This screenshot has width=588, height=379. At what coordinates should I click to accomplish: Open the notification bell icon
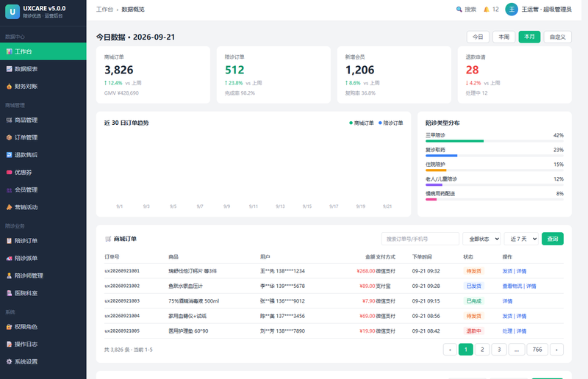click(487, 10)
